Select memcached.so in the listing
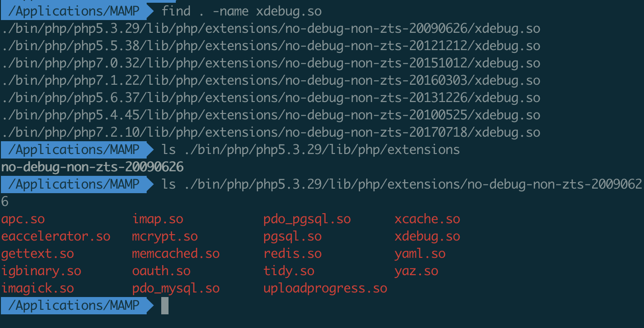 pyautogui.click(x=176, y=254)
